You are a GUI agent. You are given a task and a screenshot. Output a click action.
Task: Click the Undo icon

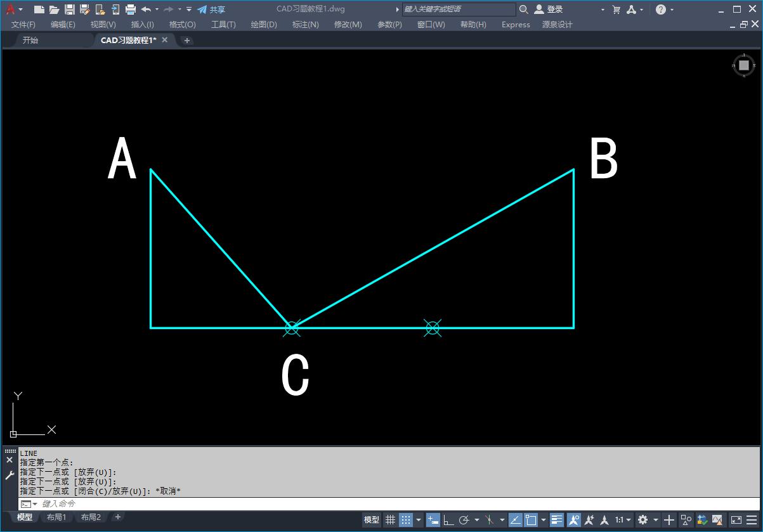(x=147, y=10)
